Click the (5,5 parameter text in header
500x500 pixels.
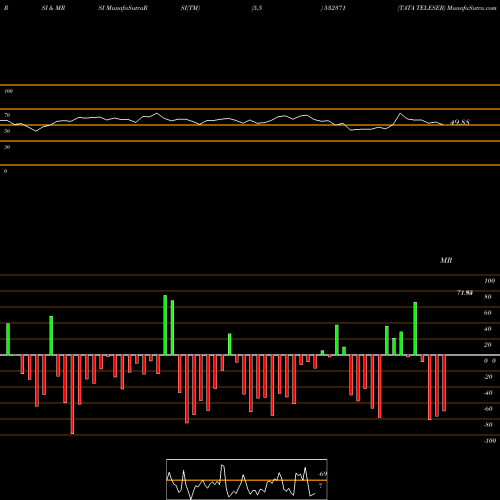[x=257, y=8]
